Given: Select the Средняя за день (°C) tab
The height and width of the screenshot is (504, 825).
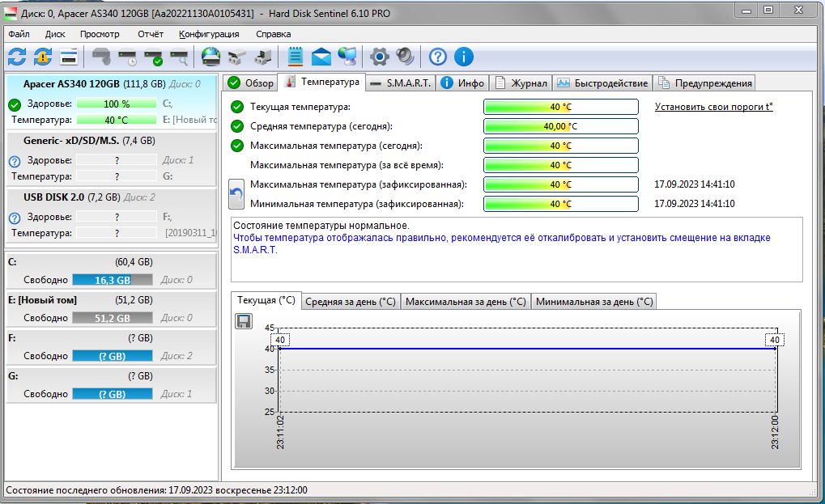Looking at the screenshot, I should click(351, 302).
